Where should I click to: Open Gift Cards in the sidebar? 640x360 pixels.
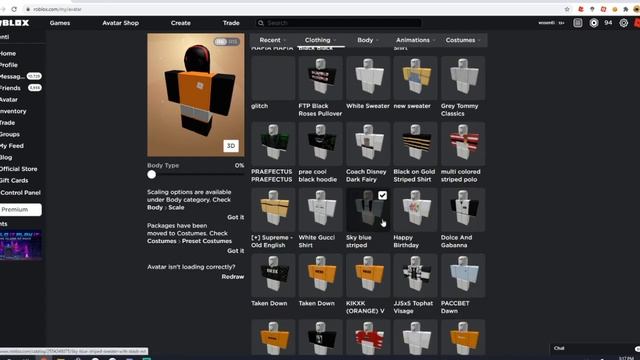(x=14, y=180)
